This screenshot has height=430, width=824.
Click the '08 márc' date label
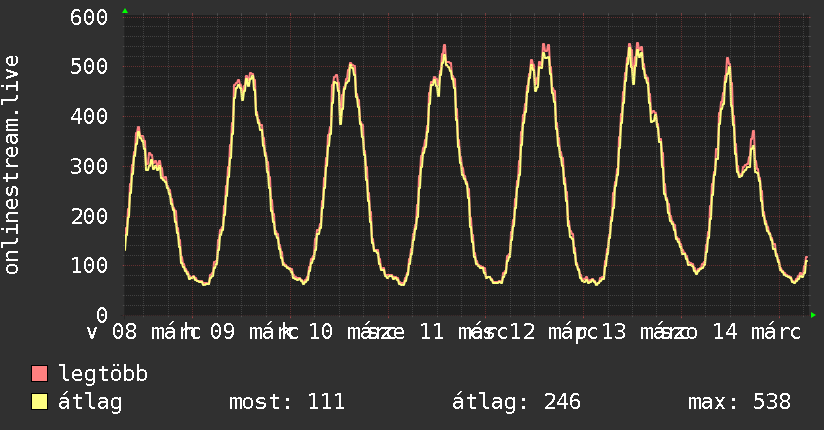click(x=144, y=332)
